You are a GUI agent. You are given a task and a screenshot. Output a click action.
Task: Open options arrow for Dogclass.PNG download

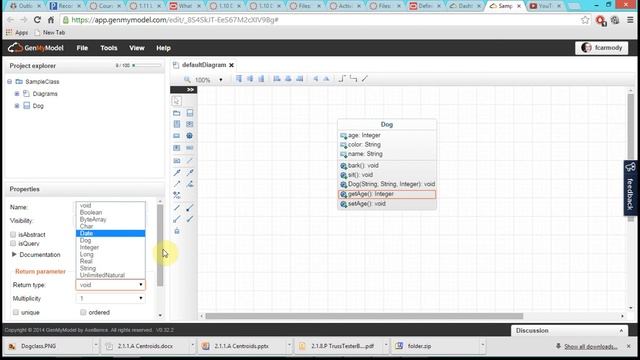coord(96,346)
